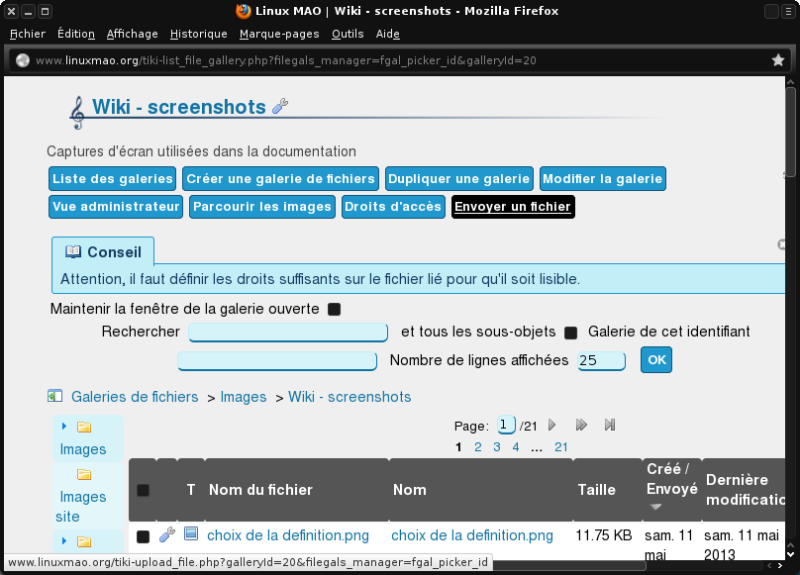Click the treble clef icon by the title
The width and height of the screenshot is (800, 575).
(x=77, y=113)
